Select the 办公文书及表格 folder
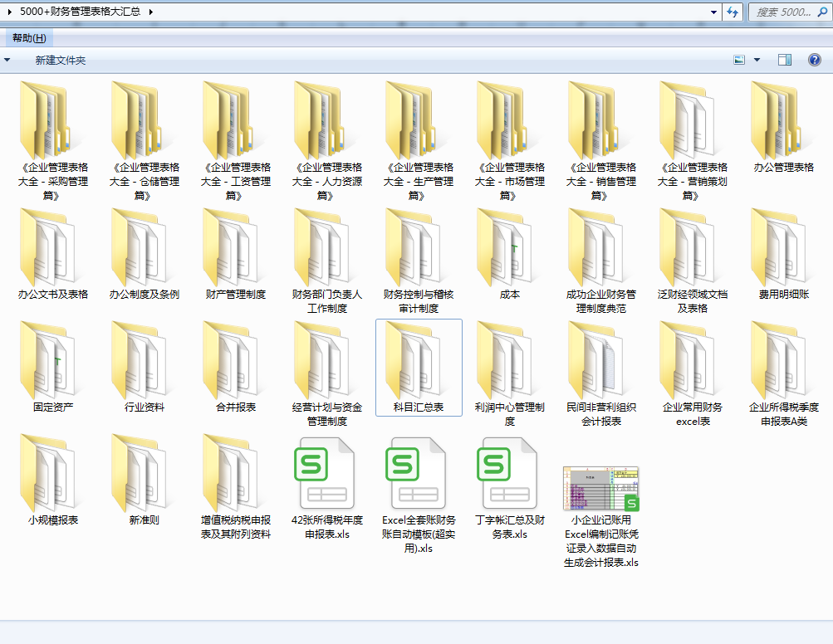The width and height of the screenshot is (833, 644). coord(52,255)
